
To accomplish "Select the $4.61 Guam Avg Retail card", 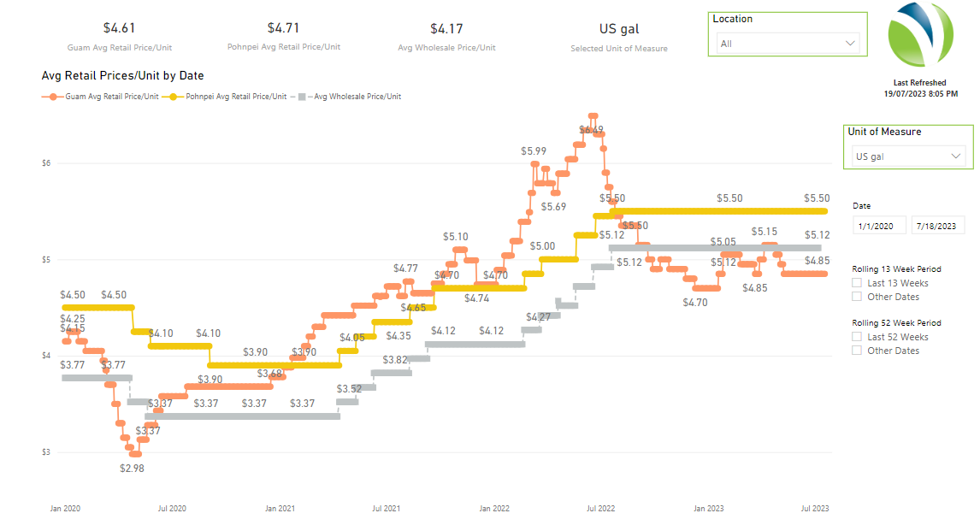I will pos(120,36).
